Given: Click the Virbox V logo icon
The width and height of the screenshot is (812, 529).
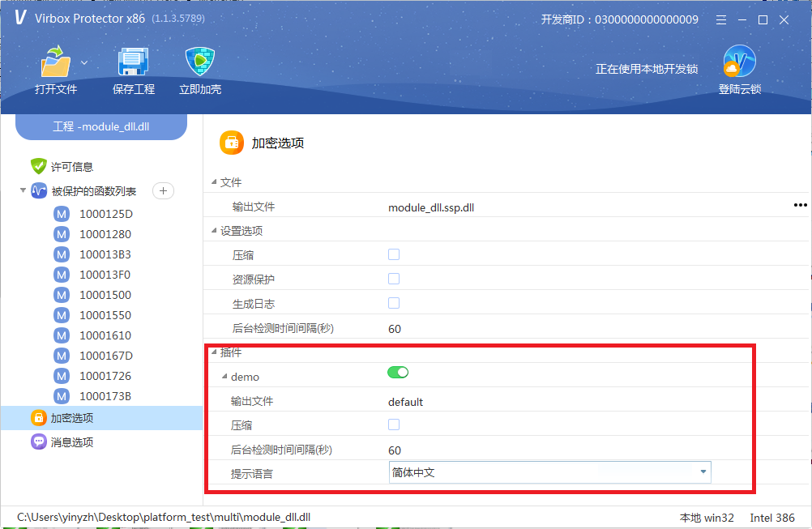Looking at the screenshot, I should 20,17.
